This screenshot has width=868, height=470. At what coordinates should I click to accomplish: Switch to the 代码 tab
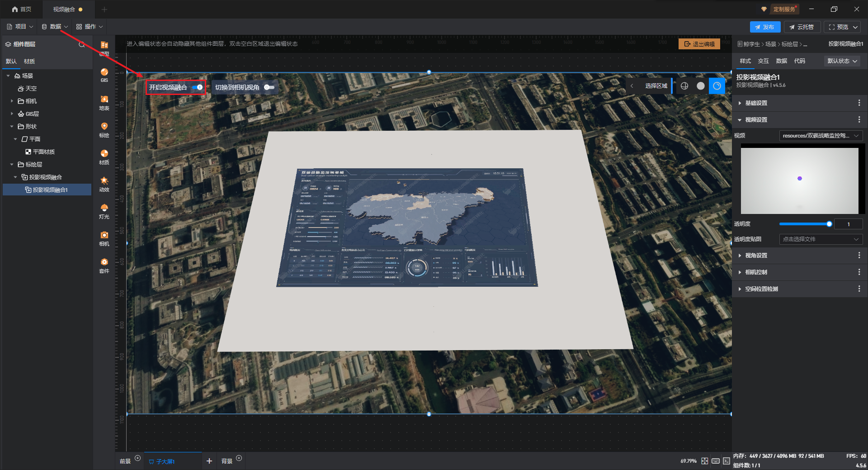click(799, 61)
